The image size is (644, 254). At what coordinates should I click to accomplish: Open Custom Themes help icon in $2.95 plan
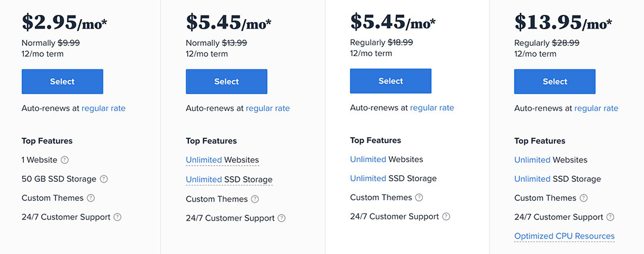pyautogui.click(x=91, y=198)
